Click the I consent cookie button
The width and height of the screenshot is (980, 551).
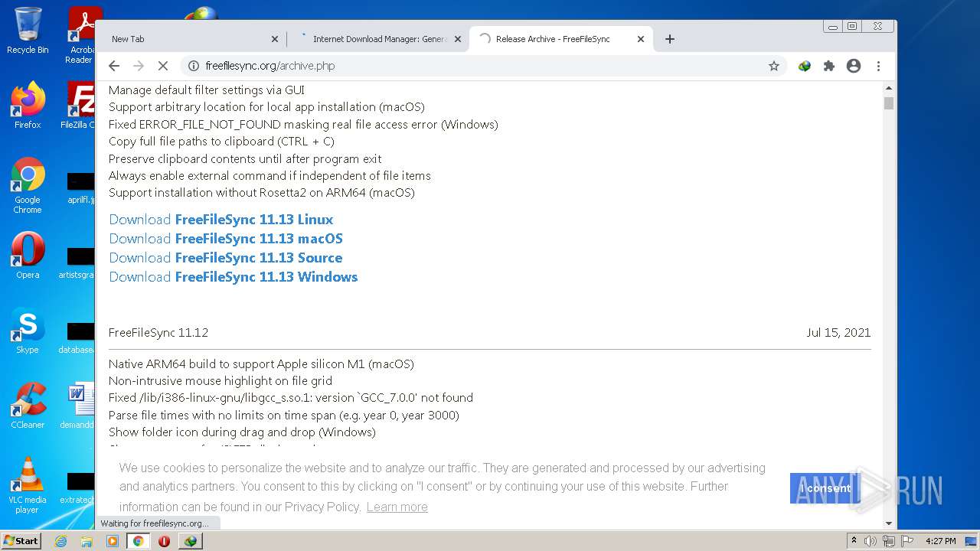(825, 488)
